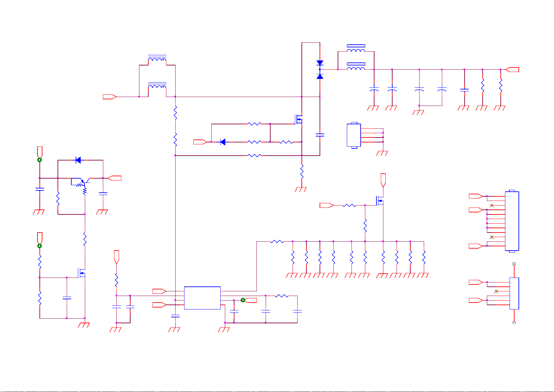Select the MOSFET below the dual diode
This screenshot has width=554, height=392.
(x=299, y=119)
